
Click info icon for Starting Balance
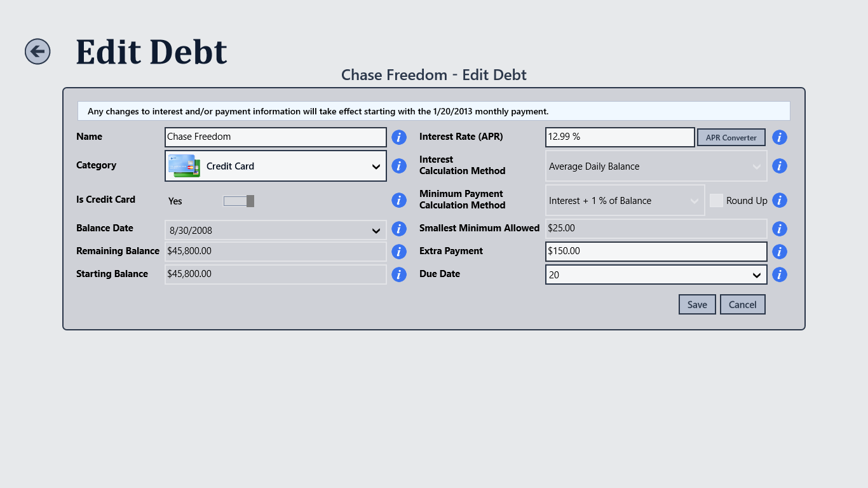coord(398,274)
